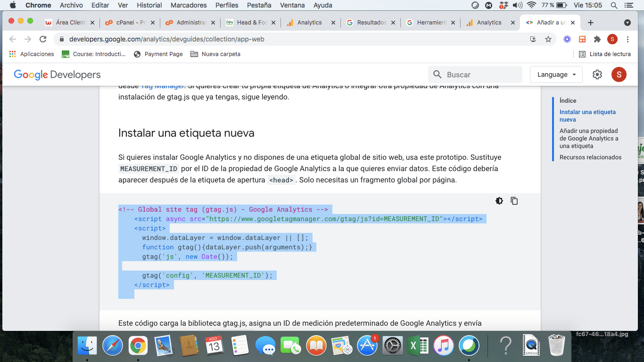Click the browser back arrow
644x362 pixels.
point(13,39)
